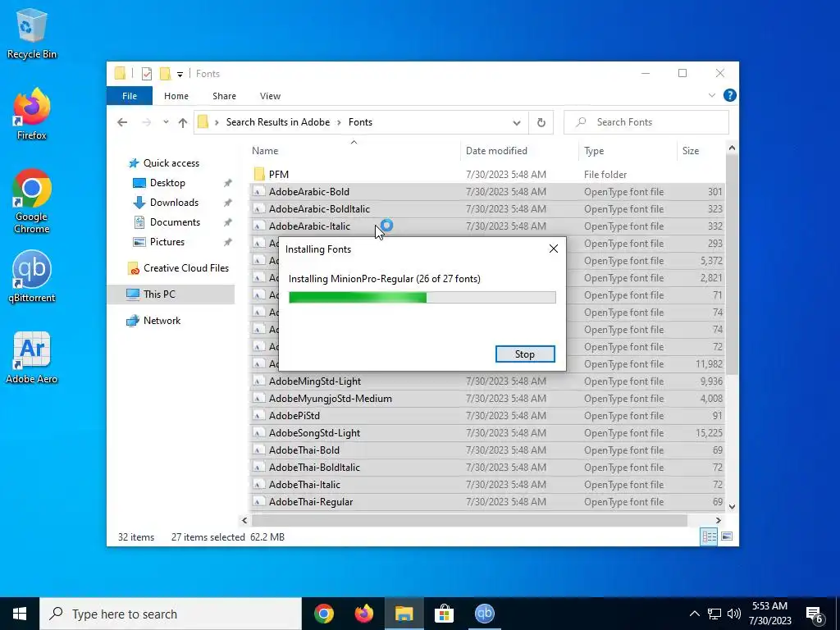Open the Windows Start menu
This screenshot has width=840, height=630.
coord(20,614)
